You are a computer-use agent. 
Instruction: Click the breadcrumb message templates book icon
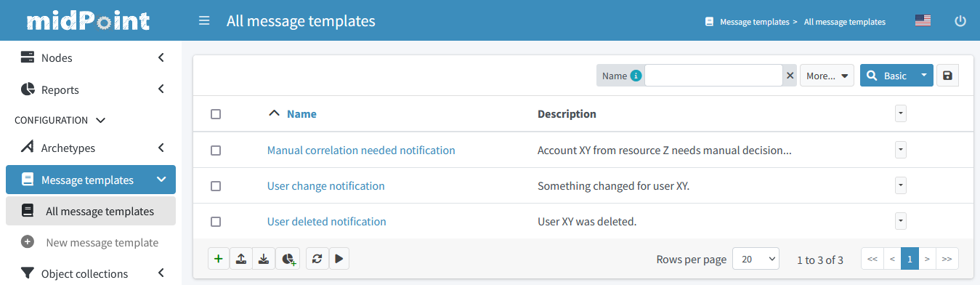tap(709, 22)
